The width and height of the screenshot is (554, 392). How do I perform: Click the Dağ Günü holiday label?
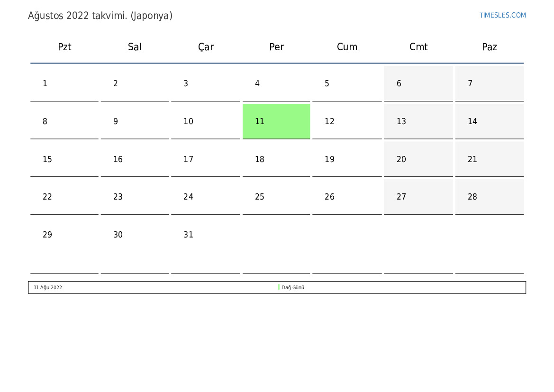[293, 287]
